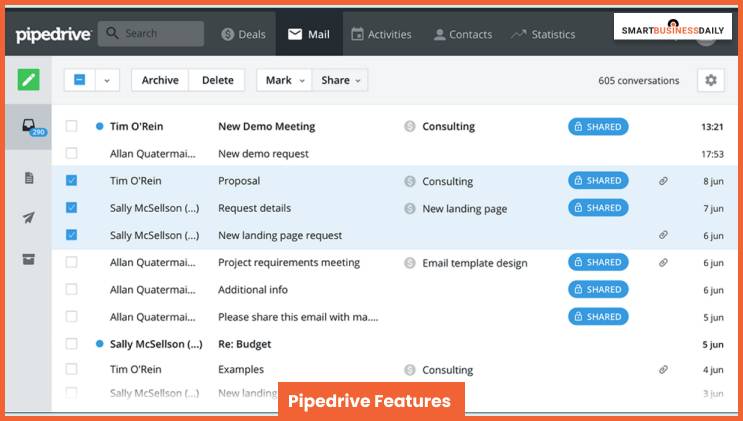743x421 pixels.
Task: Open the sent paper plane icon in sidebar
Action: point(28,218)
